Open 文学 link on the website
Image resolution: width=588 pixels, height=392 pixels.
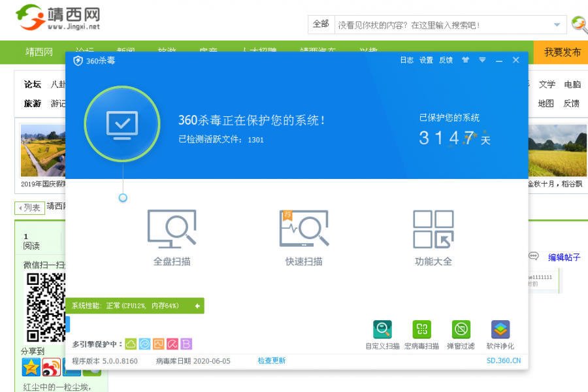click(547, 84)
